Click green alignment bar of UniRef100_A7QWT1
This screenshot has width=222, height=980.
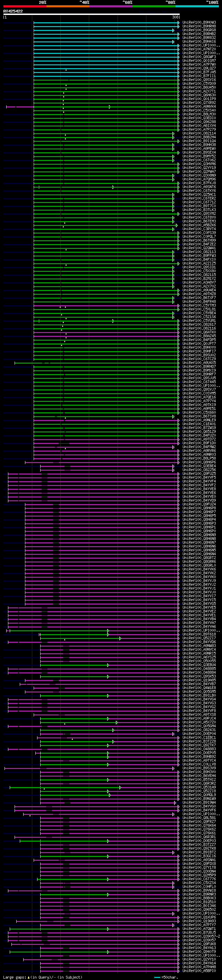click(x=59, y=929)
